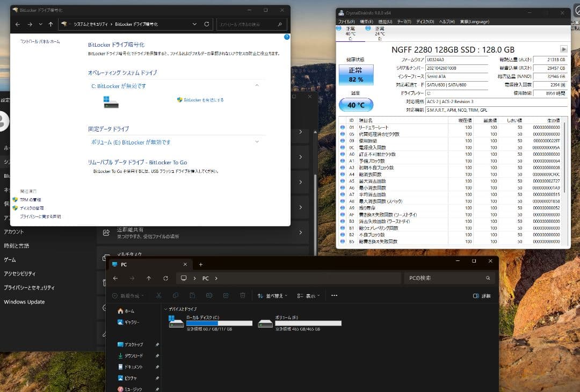Click the control panel search field
The height and width of the screenshot is (392, 580).
pyautogui.click(x=251, y=24)
